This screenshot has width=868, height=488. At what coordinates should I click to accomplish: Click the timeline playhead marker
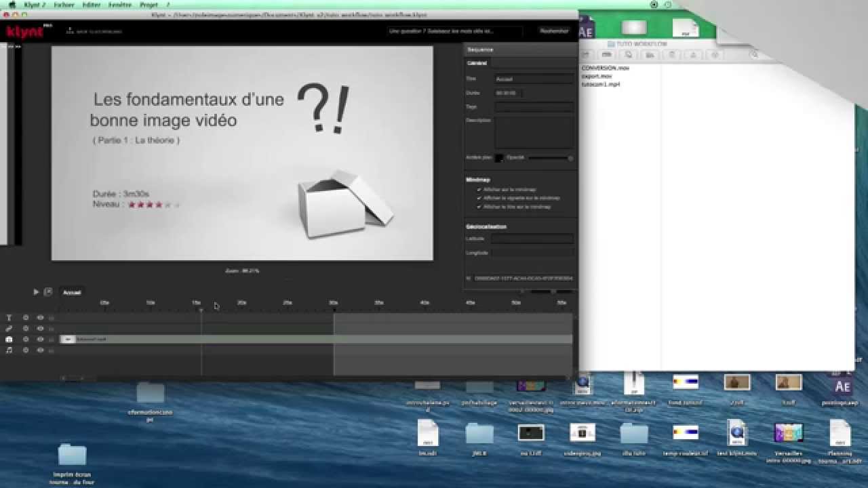(201, 310)
